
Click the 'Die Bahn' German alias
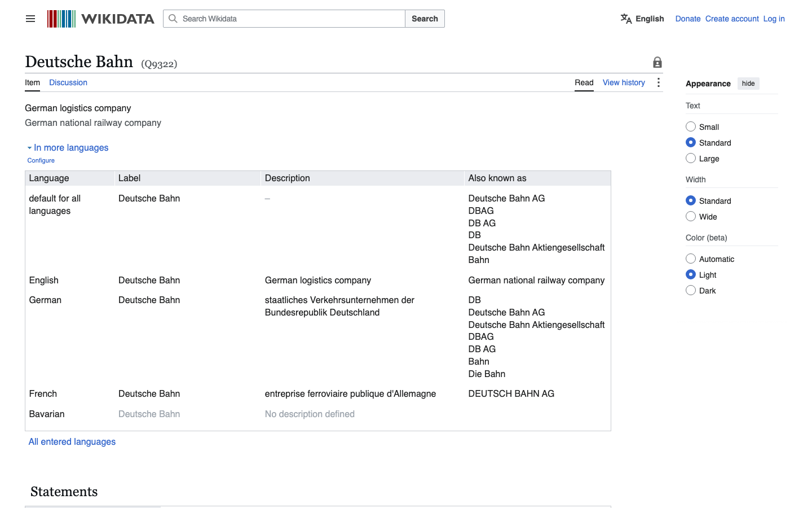487,374
